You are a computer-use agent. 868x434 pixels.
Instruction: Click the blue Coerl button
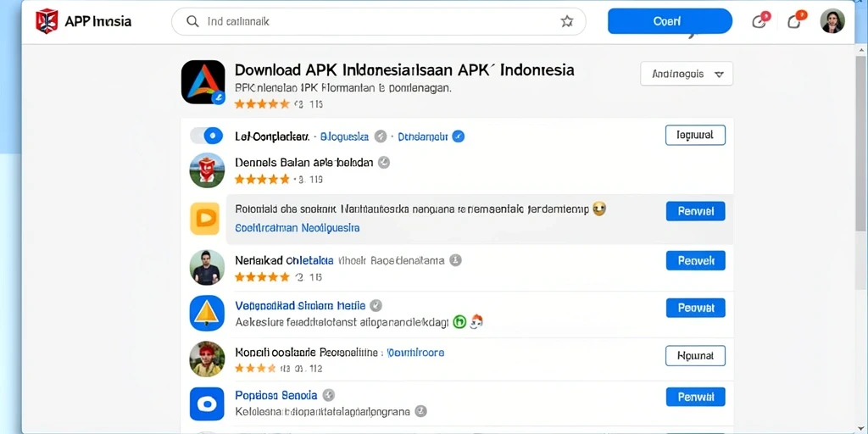(x=670, y=21)
